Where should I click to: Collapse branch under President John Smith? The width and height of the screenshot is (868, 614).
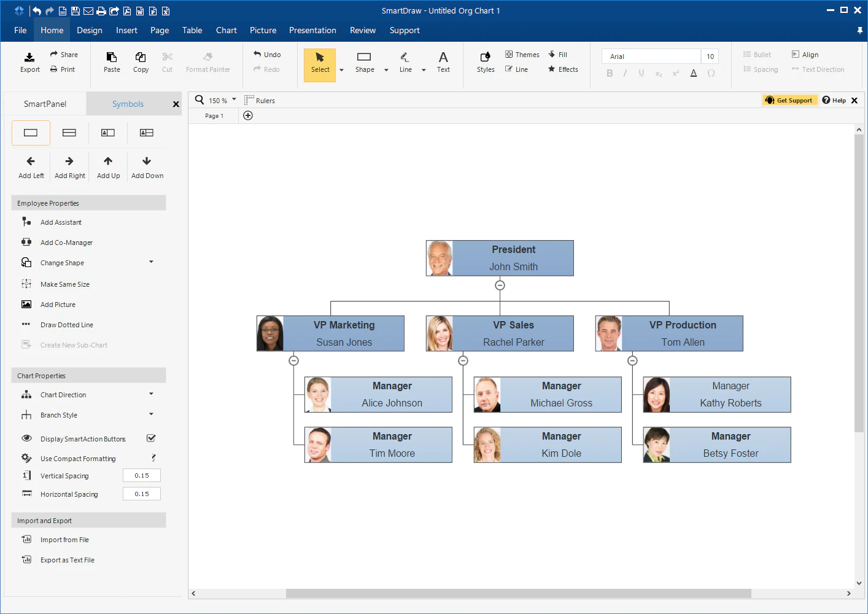(500, 286)
